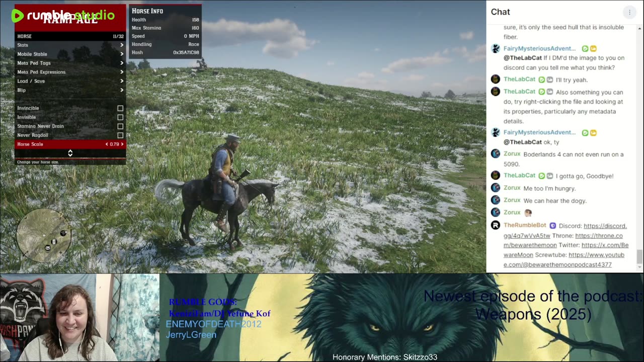Click the chat panel scrollbar thumb
The image size is (644, 362).
click(639, 256)
